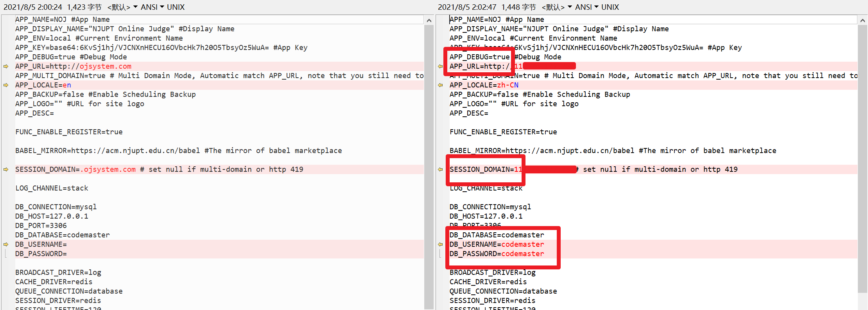Screen dimensions: 868x310
Task: Place cursor in left pane APP_LOCALE=en line
Action: pos(43,85)
